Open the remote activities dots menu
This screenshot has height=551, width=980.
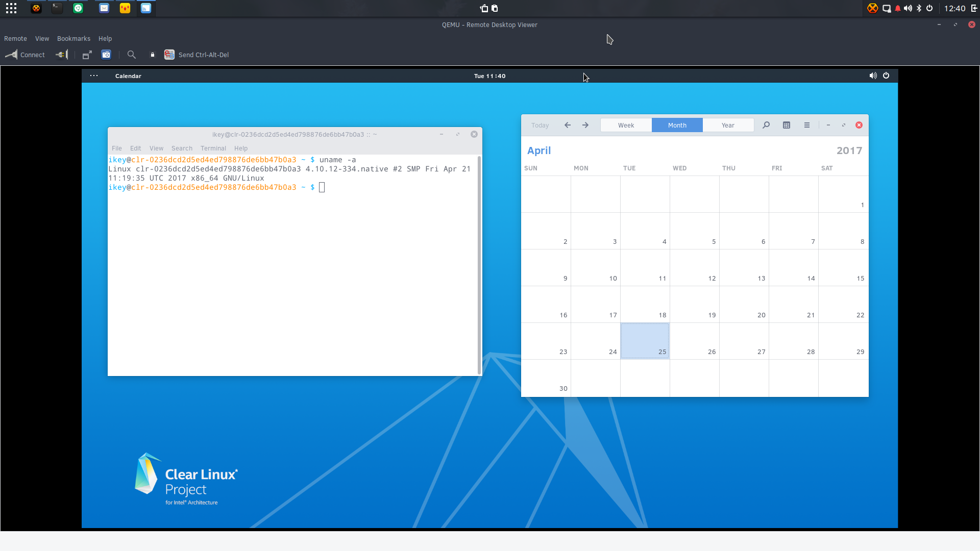(x=94, y=76)
